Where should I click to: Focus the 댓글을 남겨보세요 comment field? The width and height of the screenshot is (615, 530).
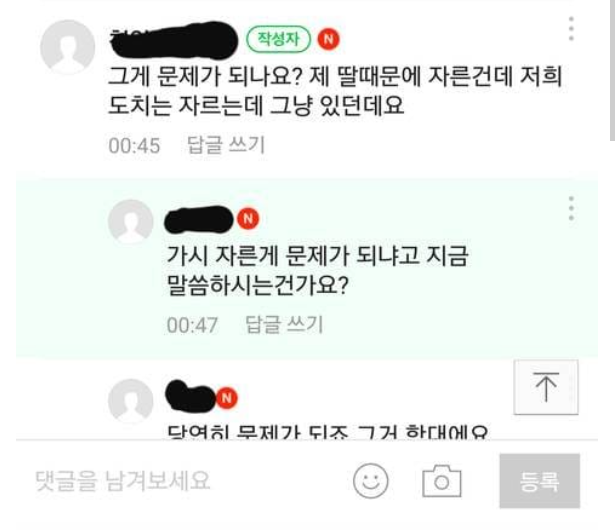click(180, 481)
